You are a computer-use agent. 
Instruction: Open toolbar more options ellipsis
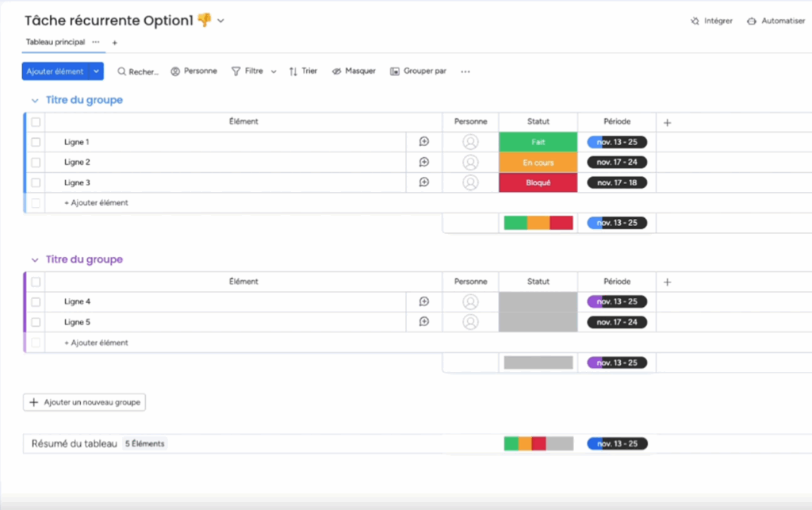(x=465, y=71)
